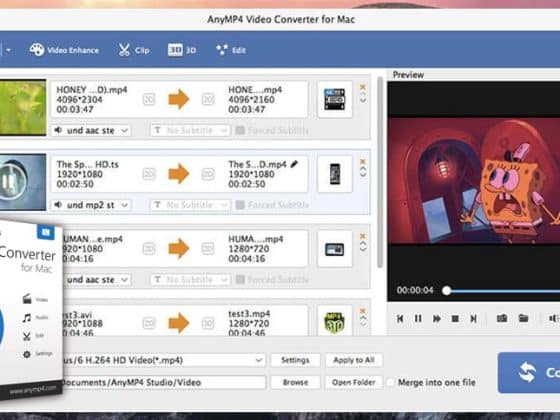Click the blue Convert button

(x=529, y=372)
